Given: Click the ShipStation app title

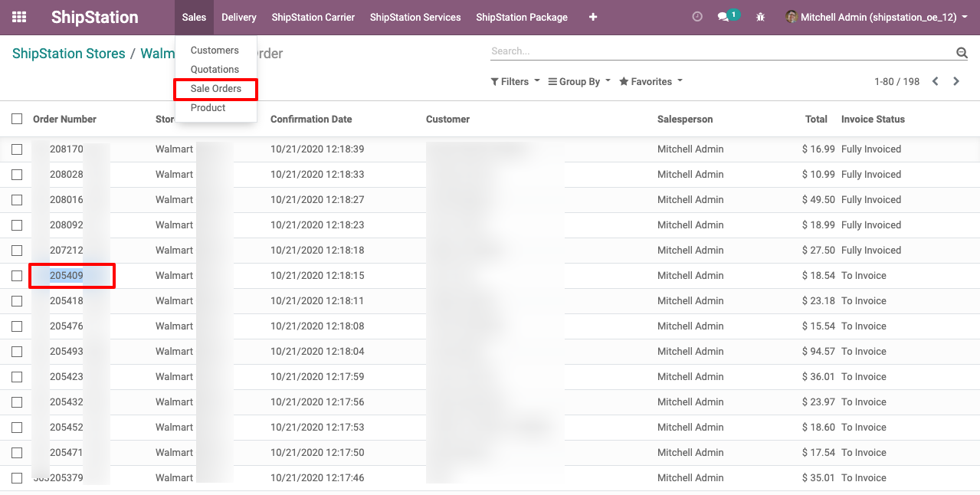Looking at the screenshot, I should click(x=95, y=17).
